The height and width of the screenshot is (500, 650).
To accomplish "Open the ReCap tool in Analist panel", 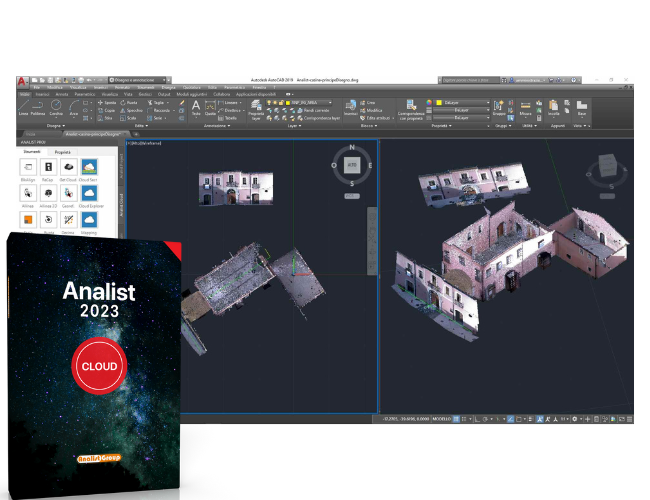I will point(49,168).
